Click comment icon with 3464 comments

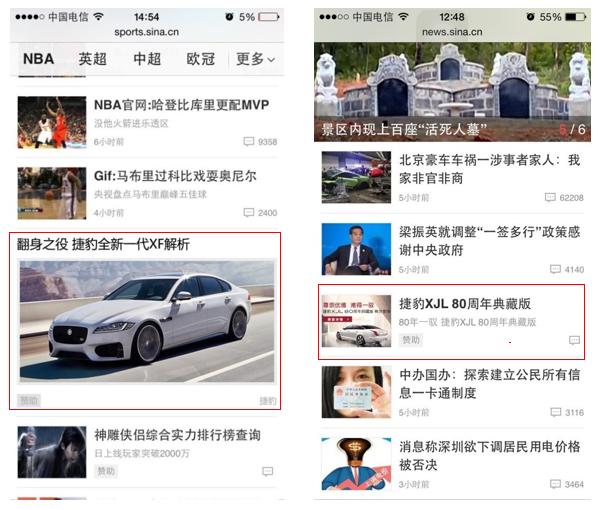point(555,484)
